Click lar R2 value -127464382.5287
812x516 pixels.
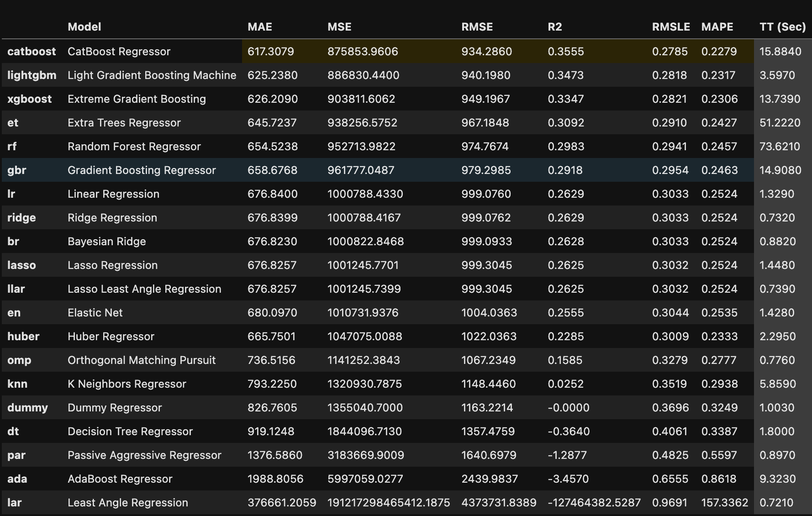[594, 503]
